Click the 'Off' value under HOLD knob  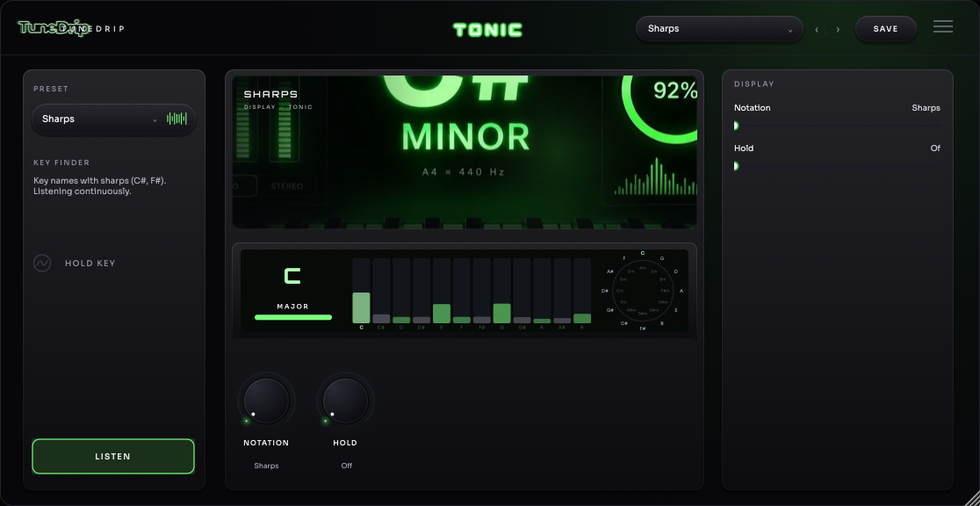click(x=347, y=466)
